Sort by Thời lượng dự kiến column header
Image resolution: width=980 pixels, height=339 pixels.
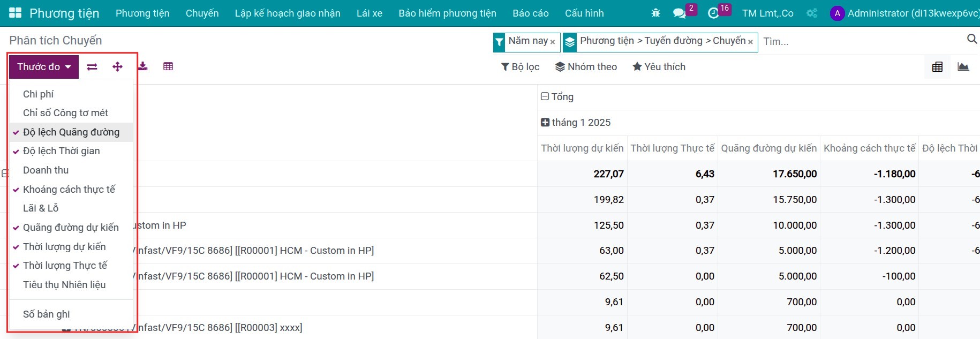click(x=582, y=148)
